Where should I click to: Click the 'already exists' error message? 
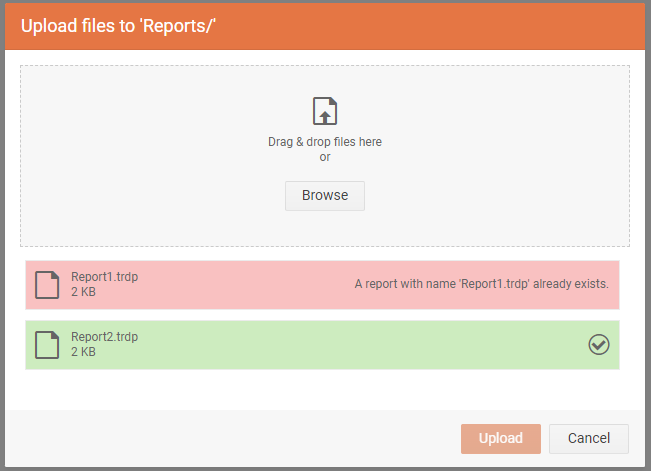(x=481, y=284)
